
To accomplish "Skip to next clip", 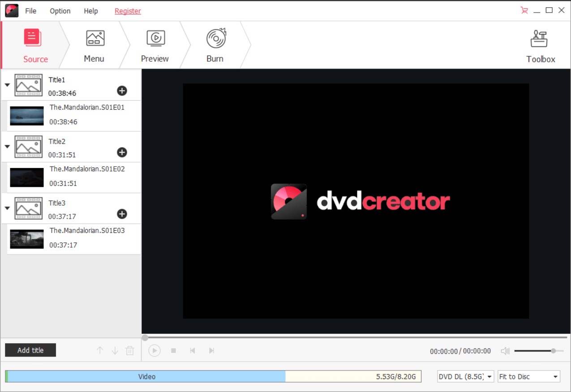I will point(211,351).
